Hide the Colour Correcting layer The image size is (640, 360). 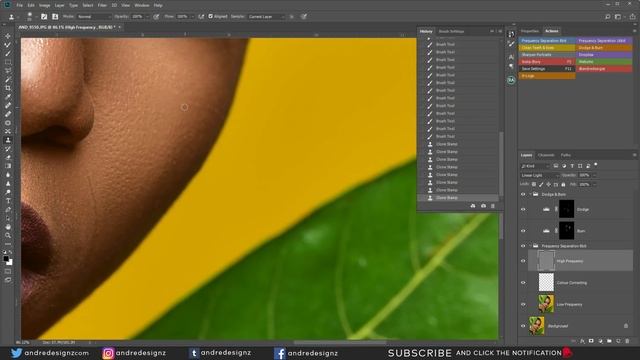click(x=523, y=283)
